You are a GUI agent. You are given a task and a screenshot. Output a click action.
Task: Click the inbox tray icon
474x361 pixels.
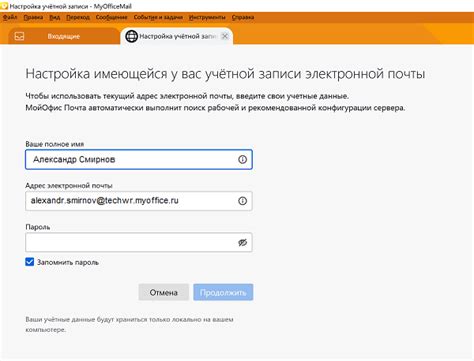(19, 36)
